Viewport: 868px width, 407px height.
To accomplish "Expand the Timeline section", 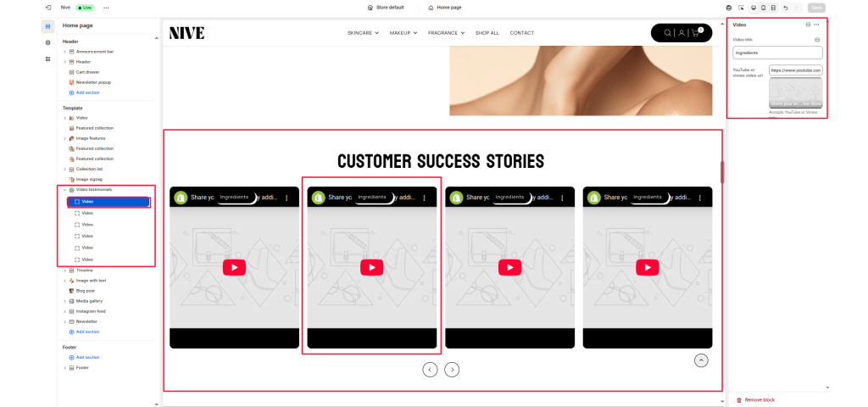I will [x=64, y=270].
